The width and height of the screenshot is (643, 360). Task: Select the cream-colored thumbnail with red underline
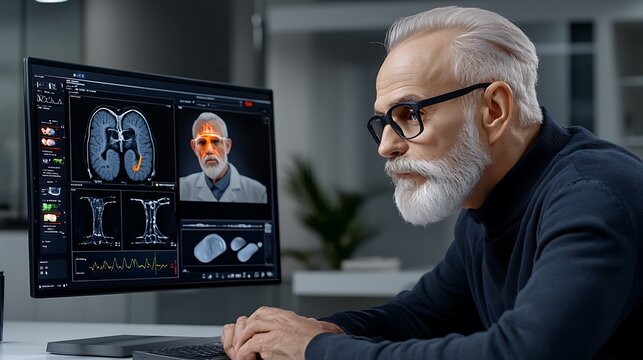pyautogui.click(x=50, y=218)
